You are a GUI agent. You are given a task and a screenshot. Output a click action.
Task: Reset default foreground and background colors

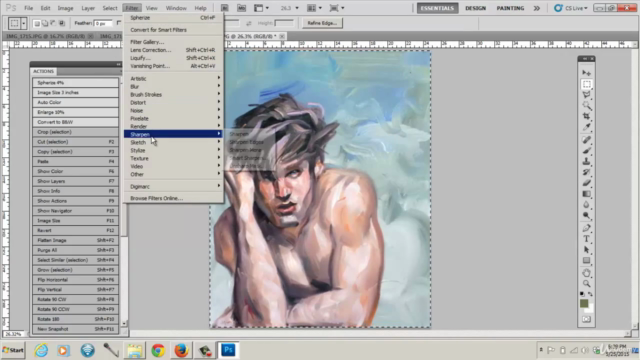pos(582,294)
